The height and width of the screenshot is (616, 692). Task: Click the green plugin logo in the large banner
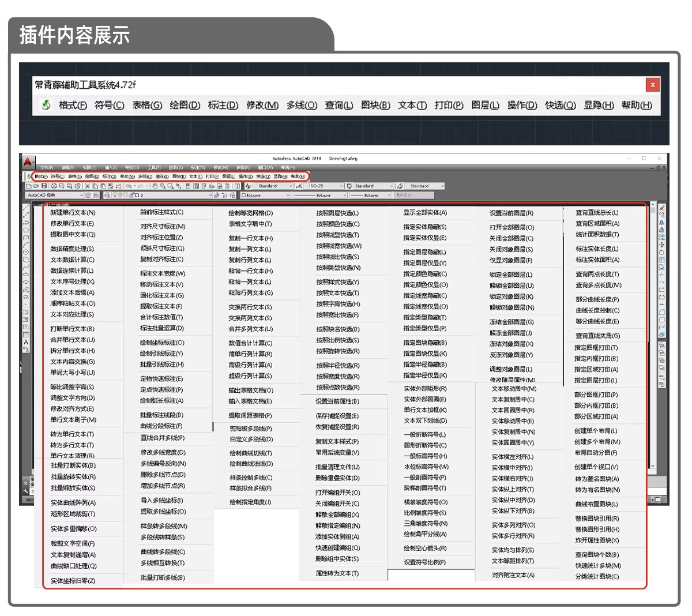click(x=46, y=105)
